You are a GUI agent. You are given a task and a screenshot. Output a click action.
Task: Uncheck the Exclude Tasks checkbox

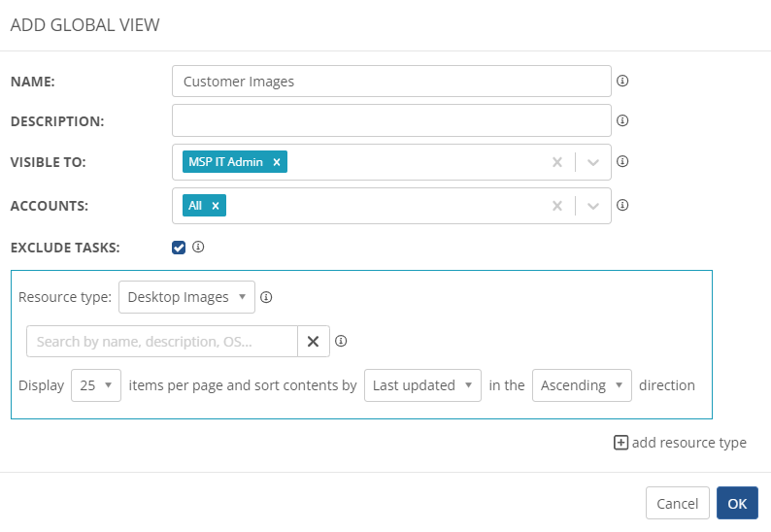(x=179, y=248)
